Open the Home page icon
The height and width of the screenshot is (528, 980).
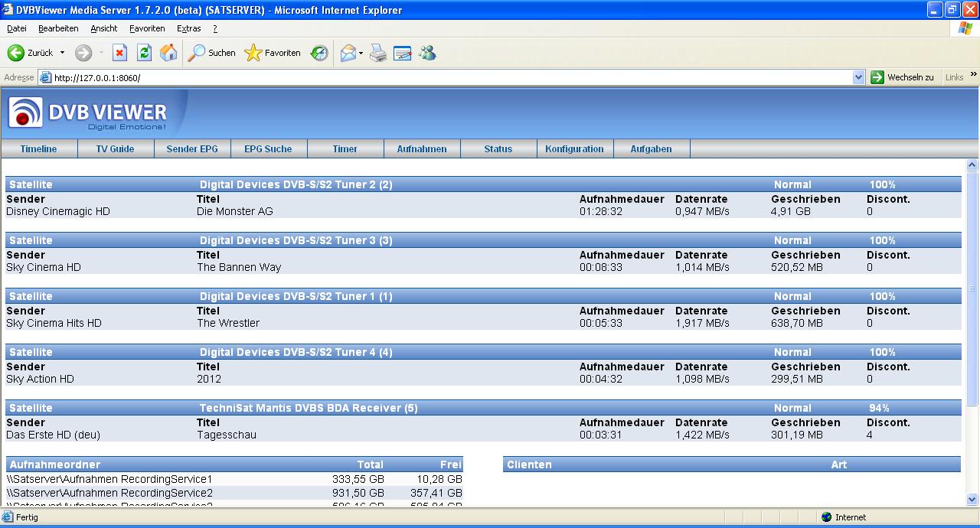click(168, 53)
